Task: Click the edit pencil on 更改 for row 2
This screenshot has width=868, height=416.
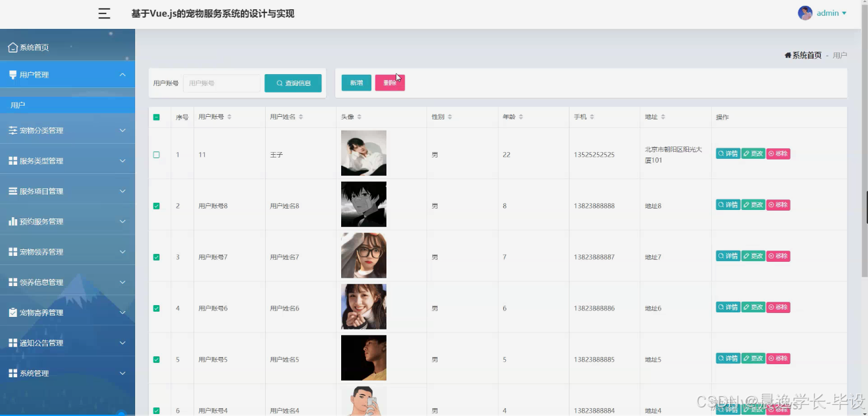Action: (748, 205)
